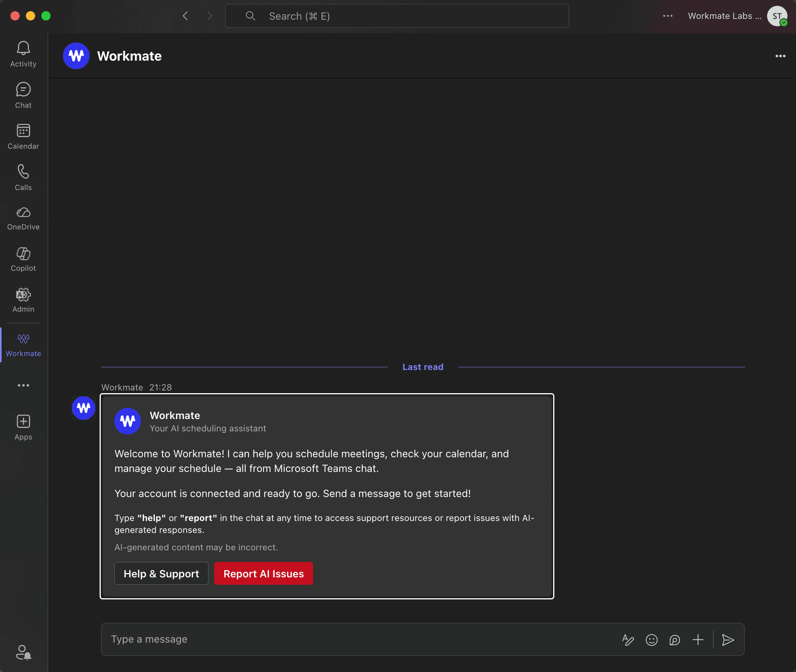Screen dimensions: 796x672
Task: Click "Your AI scheduling assistant" subtitle
Action: click(x=208, y=428)
